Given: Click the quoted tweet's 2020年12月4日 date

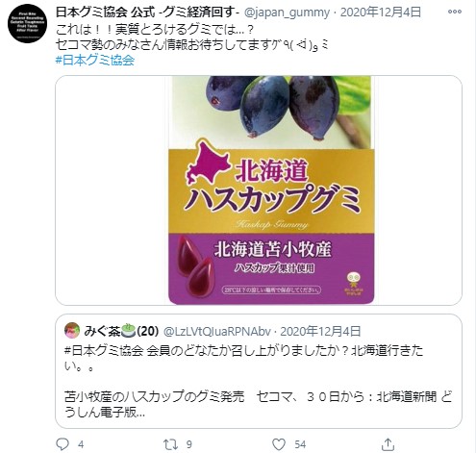Looking at the screenshot, I should point(321,331).
